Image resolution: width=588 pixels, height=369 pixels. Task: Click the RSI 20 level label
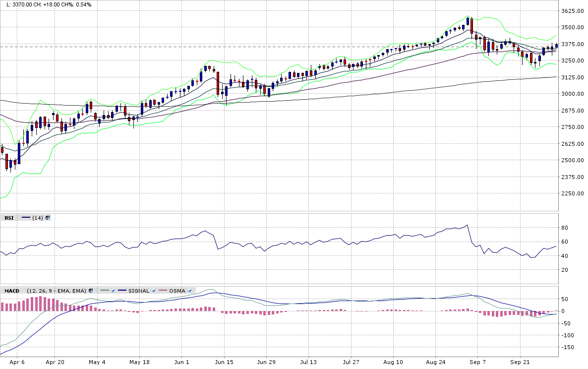(x=564, y=270)
